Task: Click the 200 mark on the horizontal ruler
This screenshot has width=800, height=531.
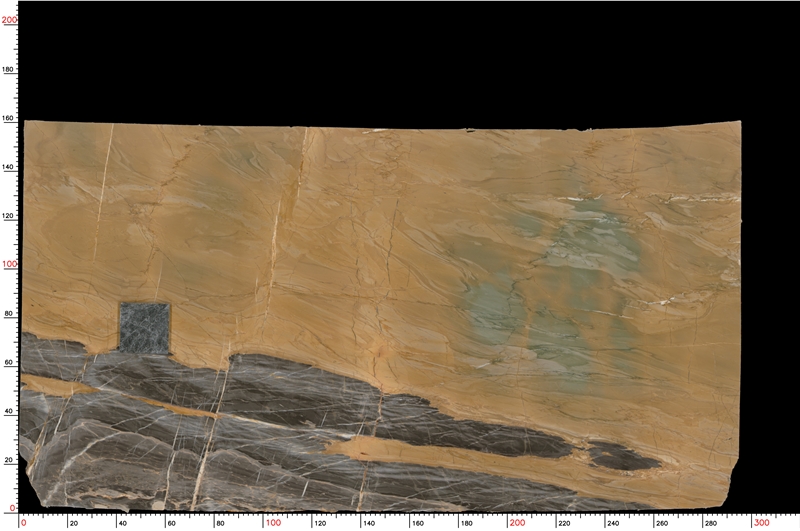Action: 517,522
